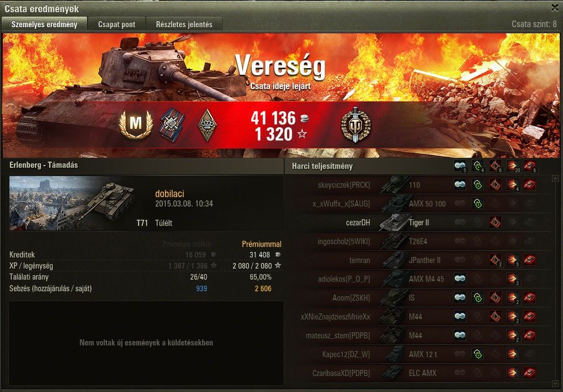The width and height of the screenshot is (563, 392).
Task: Click the spotted enemies header icon
Action: 460,166
